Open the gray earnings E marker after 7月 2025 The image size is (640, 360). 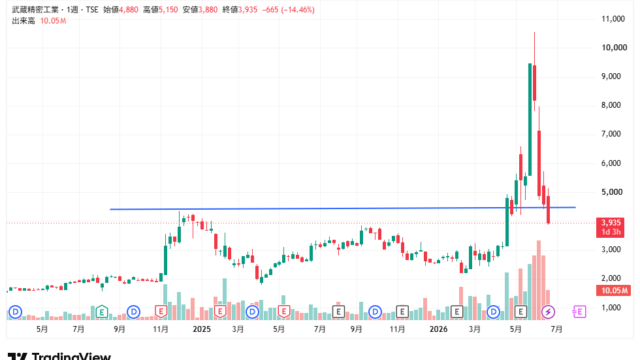tap(338, 312)
